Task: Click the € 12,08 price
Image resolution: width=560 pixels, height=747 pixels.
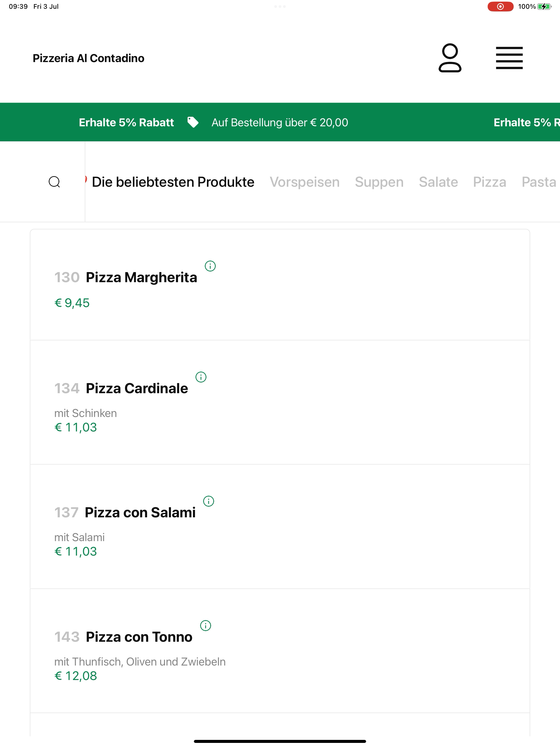Action: tap(76, 676)
